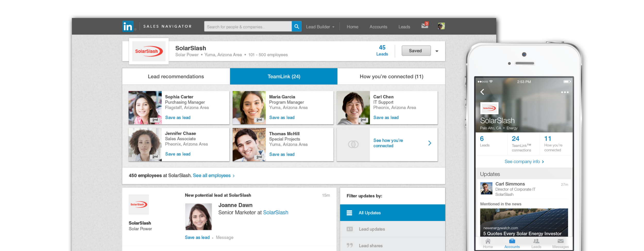Tap Accounts briefcase icon on phone
This screenshot has width=644, height=251.
[512, 241]
